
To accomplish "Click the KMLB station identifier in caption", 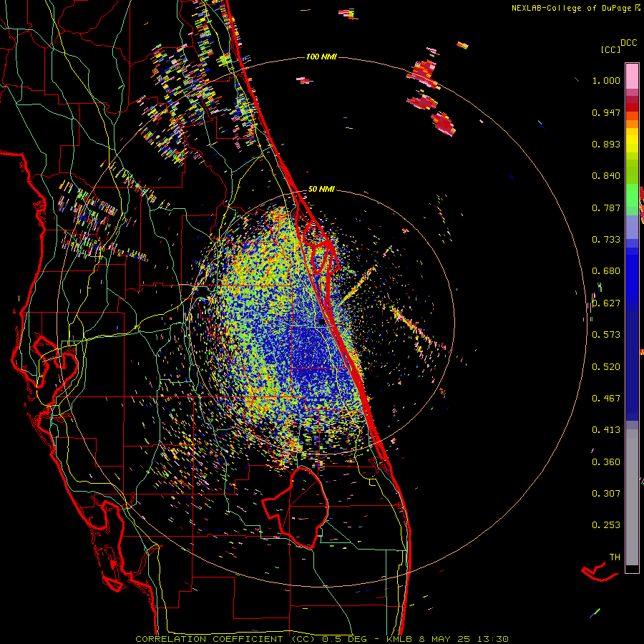I will (400, 639).
